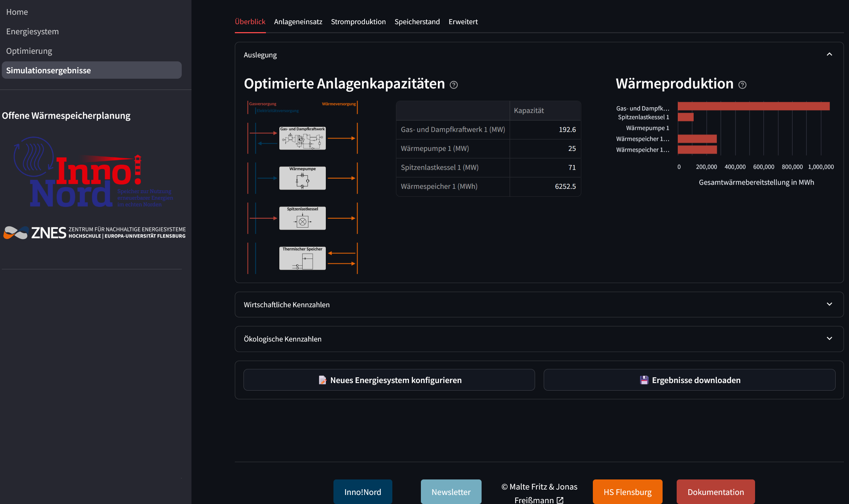Click Neues Energiesystem konfigurieren button

(x=389, y=380)
